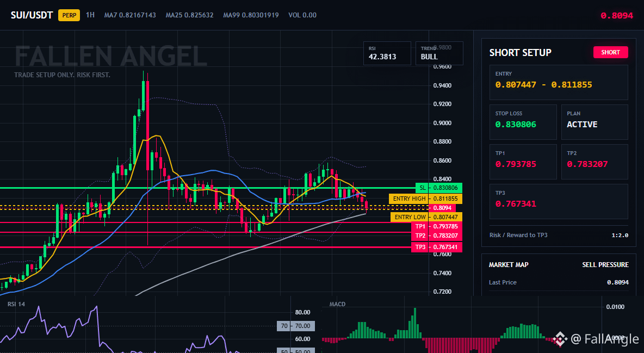The height and width of the screenshot is (353, 644).
Task: Click the TP1 0.793785 card
Action: coord(523,162)
